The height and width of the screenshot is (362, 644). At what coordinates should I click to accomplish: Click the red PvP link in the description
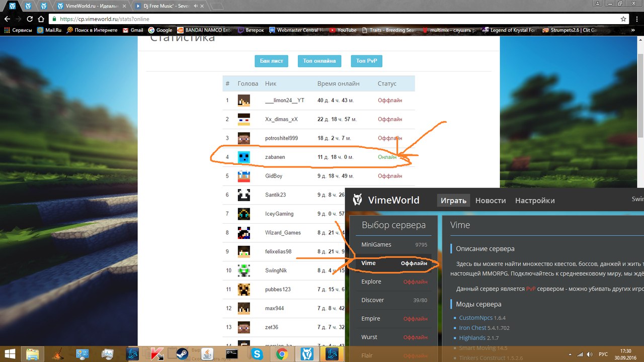point(531,289)
